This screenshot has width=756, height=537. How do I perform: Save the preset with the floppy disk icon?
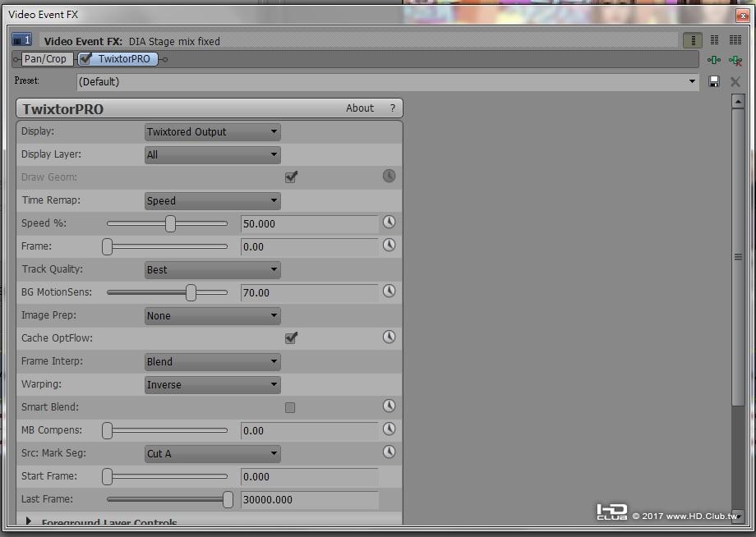point(714,81)
